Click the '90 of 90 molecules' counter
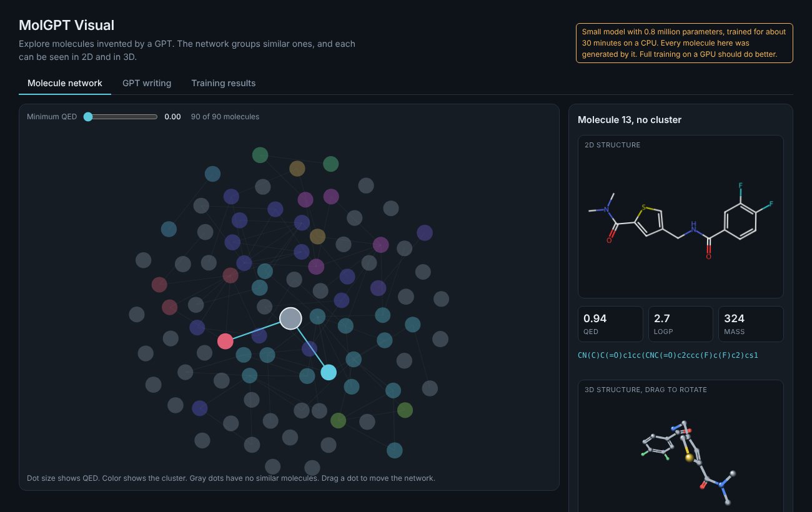 pos(225,117)
